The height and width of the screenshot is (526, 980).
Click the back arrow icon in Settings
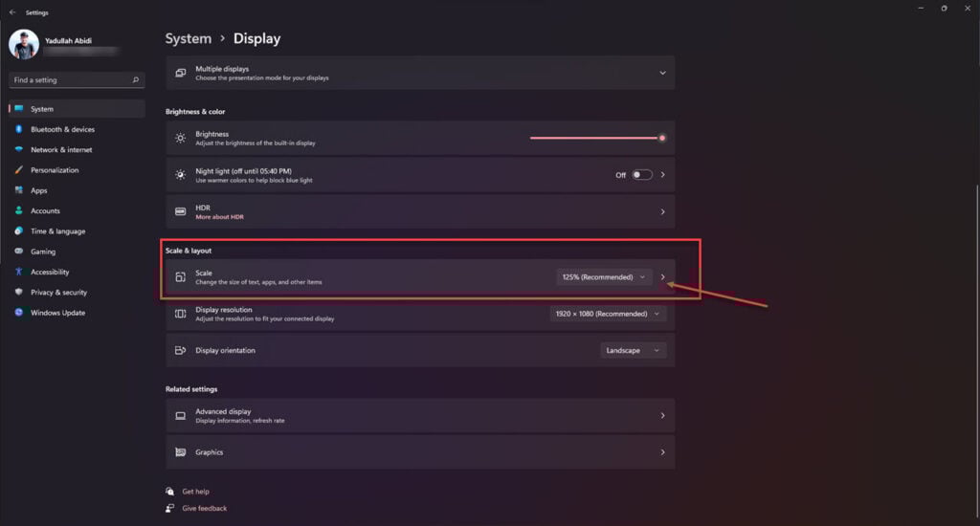(12, 11)
